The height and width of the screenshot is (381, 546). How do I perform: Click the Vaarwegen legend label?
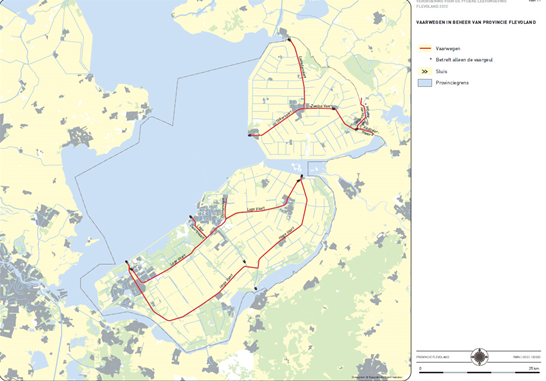pyautogui.click(x=448, y=48)
